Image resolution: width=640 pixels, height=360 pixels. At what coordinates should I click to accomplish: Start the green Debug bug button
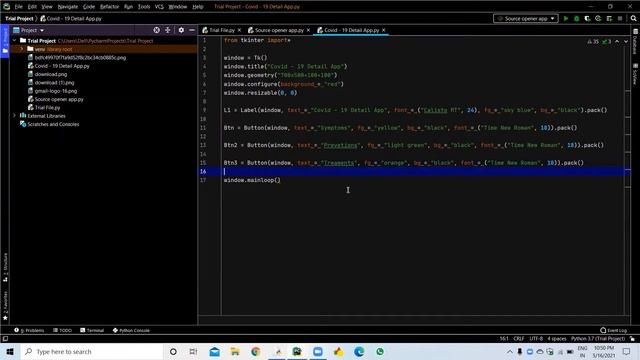(576, 18)
